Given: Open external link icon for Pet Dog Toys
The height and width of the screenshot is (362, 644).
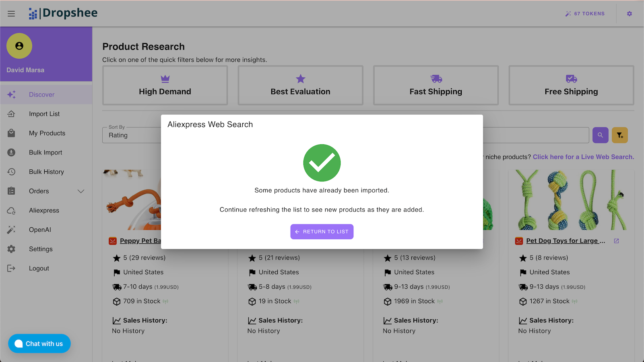Looking at the screenshot, I should click(x=617, y=241).
